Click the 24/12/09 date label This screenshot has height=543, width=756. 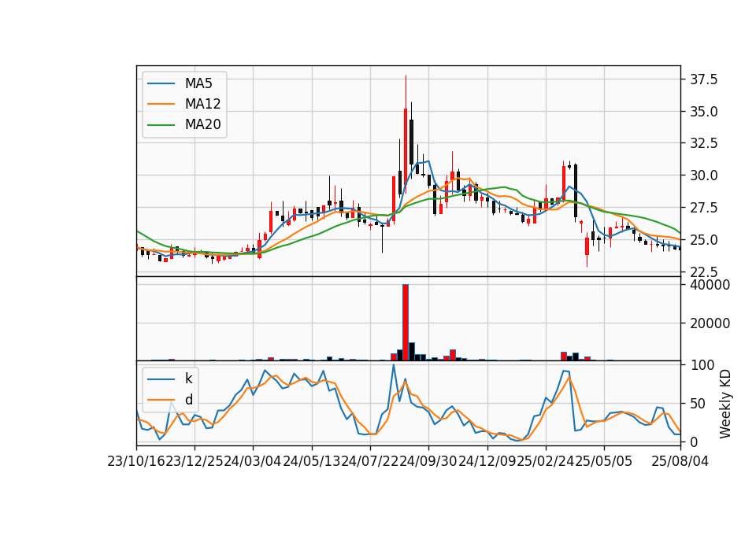487,461
